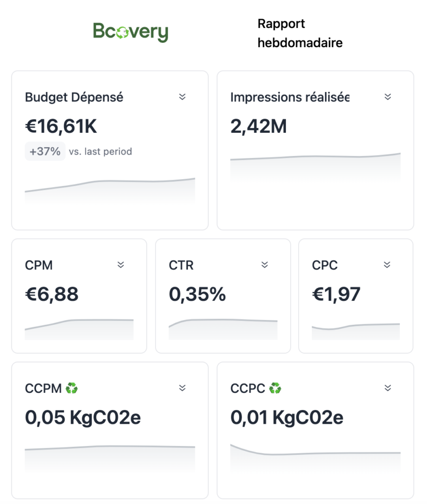Expand the CCPC card chevron
The height and width of the screenshot is (504, 427).
point(388,388)
